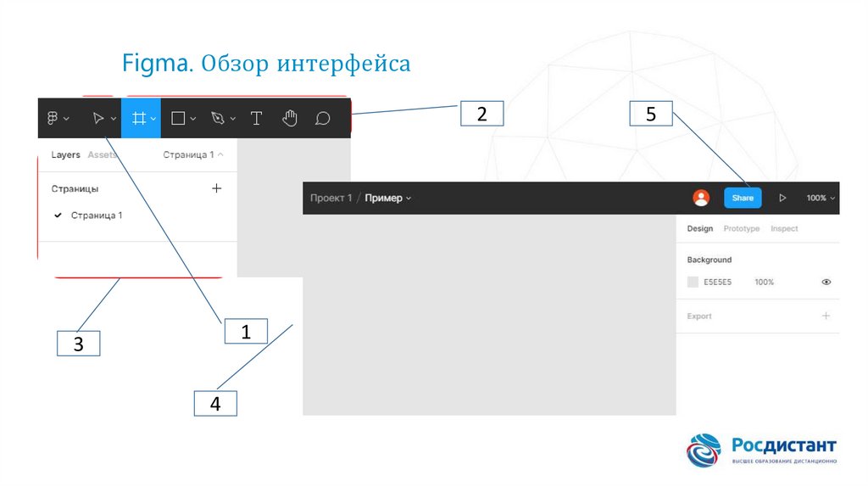Click the Export section label

pyautogui.click(x=699, y=316)
